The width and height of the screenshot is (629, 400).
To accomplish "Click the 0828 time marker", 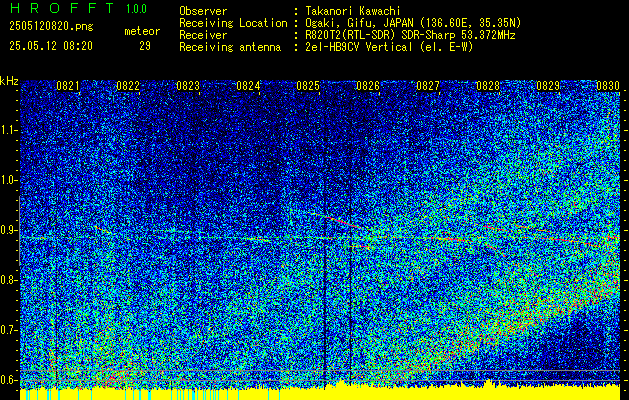I will click(x=488, y=86).
